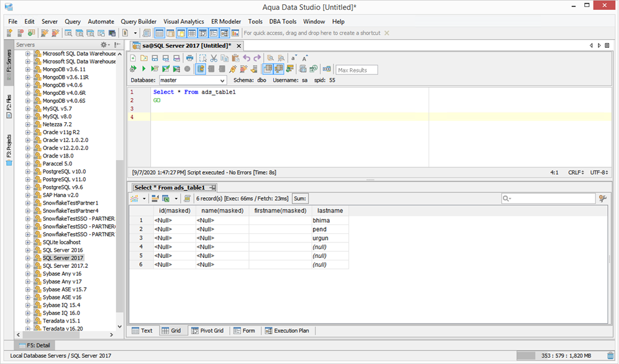Screen dimensions: 619x364
Task: Click the green Execute query play icon
Action: point(143,69)
